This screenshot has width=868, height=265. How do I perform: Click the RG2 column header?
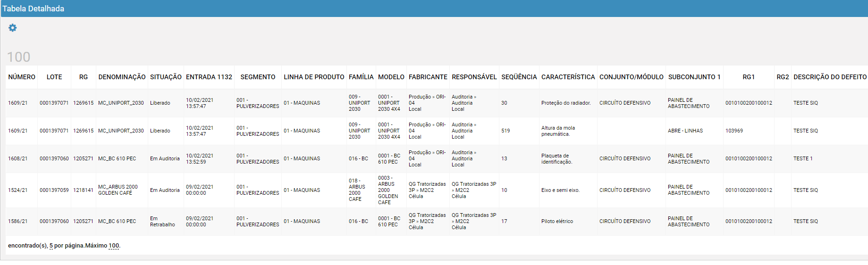[783, 77]
